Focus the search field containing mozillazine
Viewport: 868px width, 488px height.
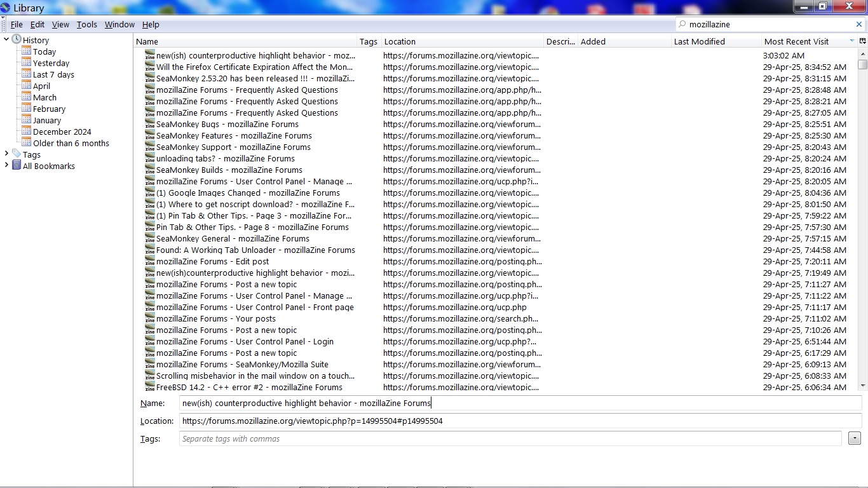tap(769, 24)
